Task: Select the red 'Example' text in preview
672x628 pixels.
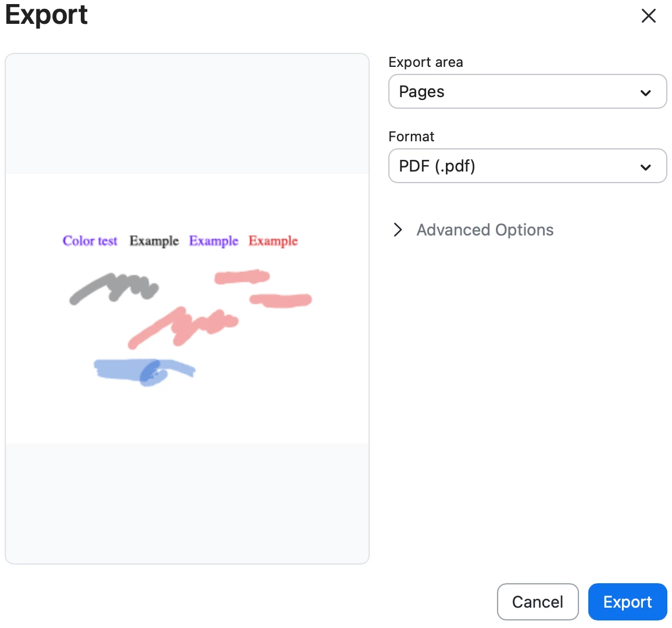Action: pos(273,241)
